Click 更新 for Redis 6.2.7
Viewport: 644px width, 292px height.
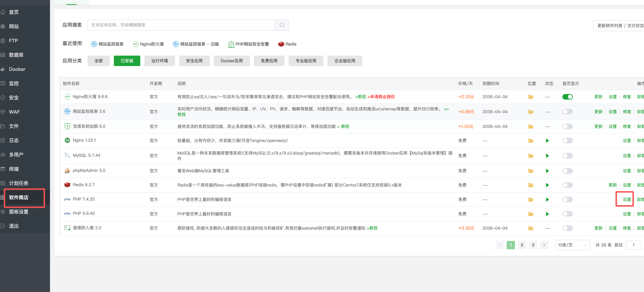pyautogui.click(x=613, y=185)
